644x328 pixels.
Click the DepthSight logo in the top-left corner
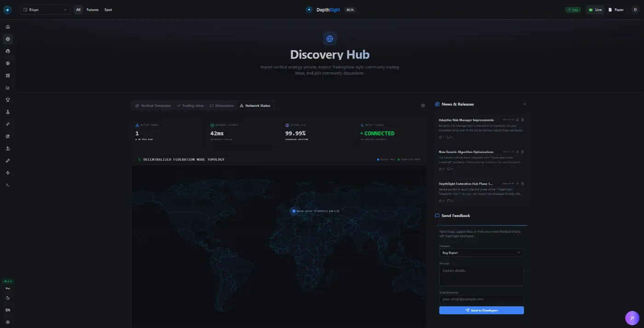coord(8,9)
